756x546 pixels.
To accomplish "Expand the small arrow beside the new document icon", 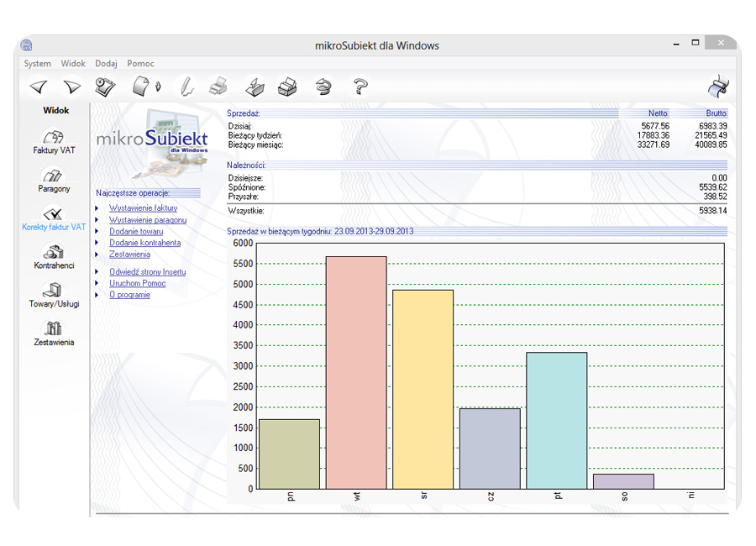I will click(x=158, y=87).
